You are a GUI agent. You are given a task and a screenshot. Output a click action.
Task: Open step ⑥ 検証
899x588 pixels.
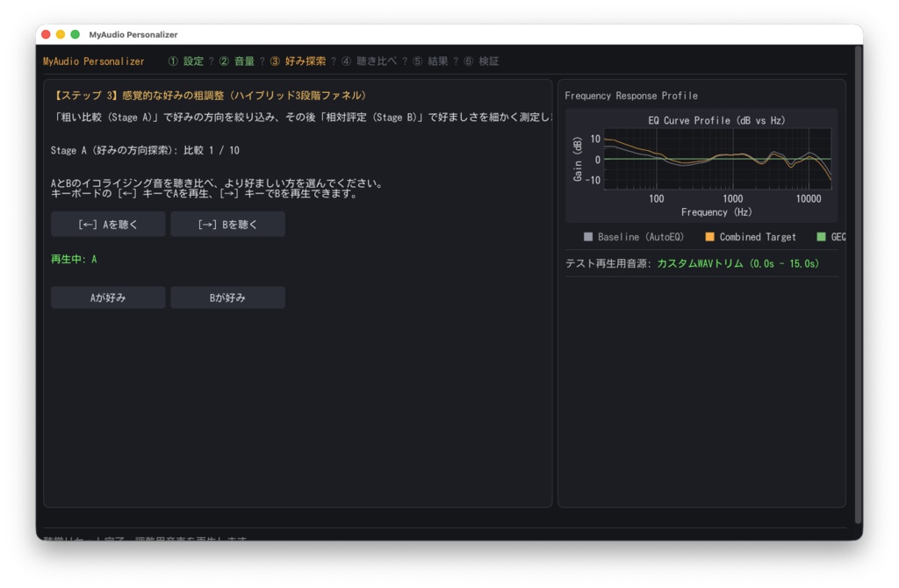[x=481, y=61]
